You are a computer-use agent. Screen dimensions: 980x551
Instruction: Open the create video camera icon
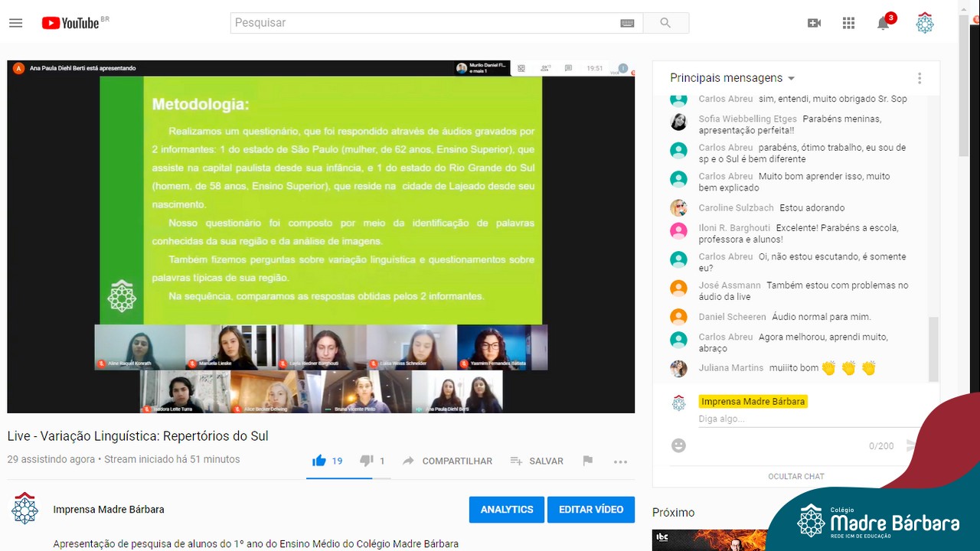click(814, 23)
